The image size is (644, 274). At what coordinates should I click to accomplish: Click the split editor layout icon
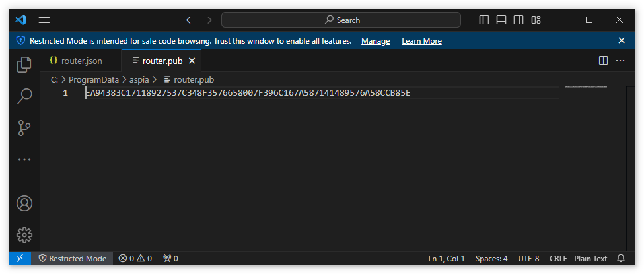[x=603, y=60]
